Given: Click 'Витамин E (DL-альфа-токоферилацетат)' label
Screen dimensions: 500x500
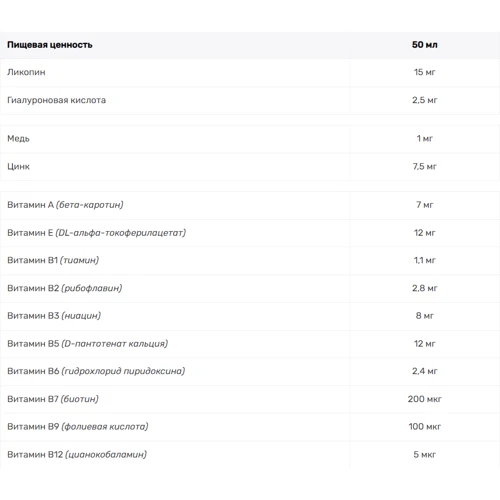Looking at the screenshot, I should tap(96, 233).
